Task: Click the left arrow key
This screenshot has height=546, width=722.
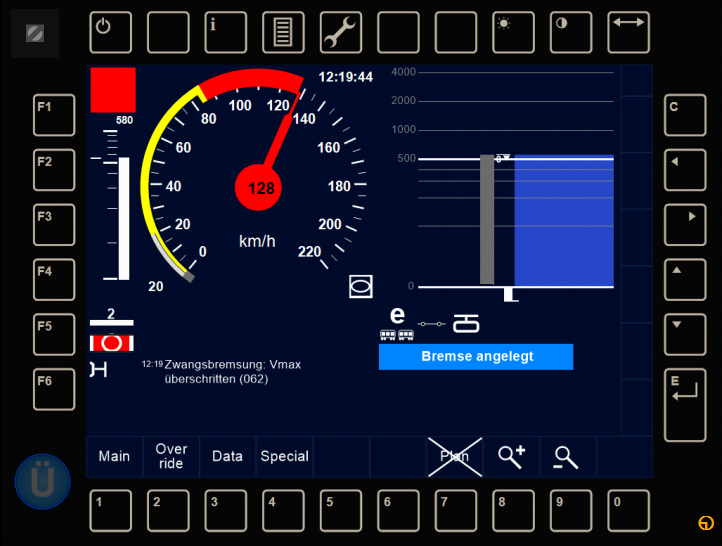Action: 685,170
